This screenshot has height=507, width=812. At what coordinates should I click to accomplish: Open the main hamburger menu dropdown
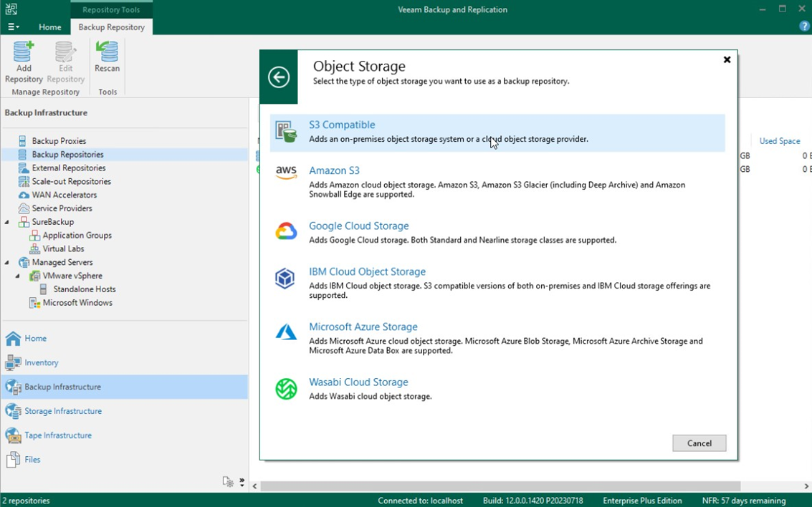(13, 27)
